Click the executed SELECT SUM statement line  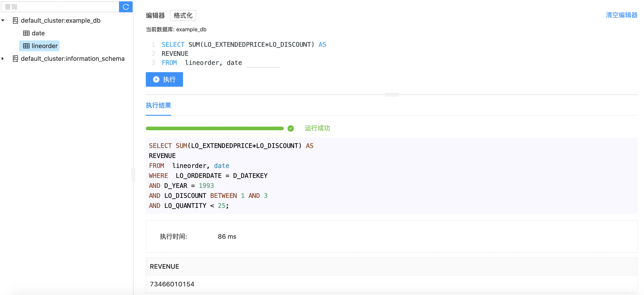click(x=231, y=146)
